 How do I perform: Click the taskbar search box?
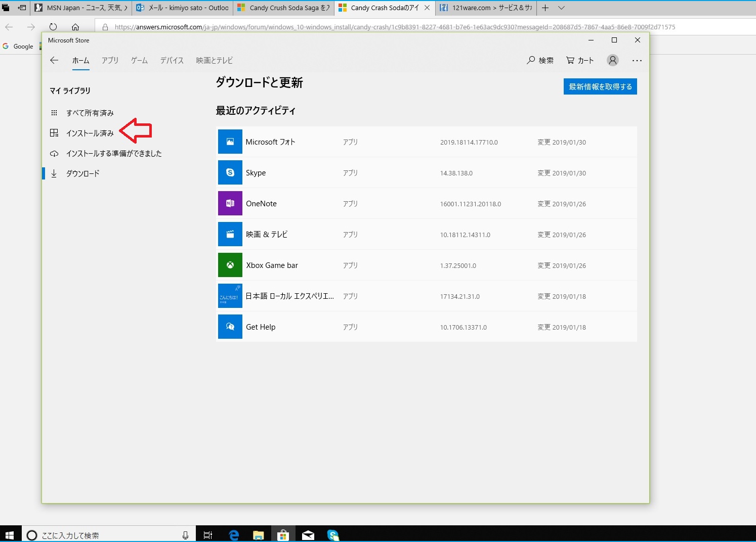click(x=108, y=535)
